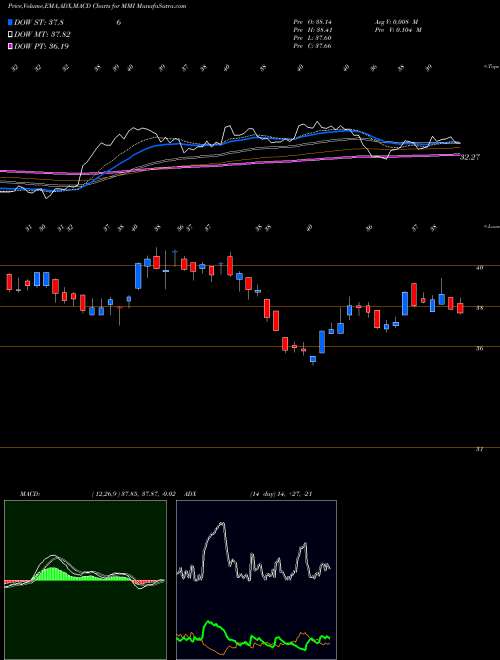Click the Pre V: 0.104 M value
Viewport: 500px width, 660px height.
coord(398,30)
